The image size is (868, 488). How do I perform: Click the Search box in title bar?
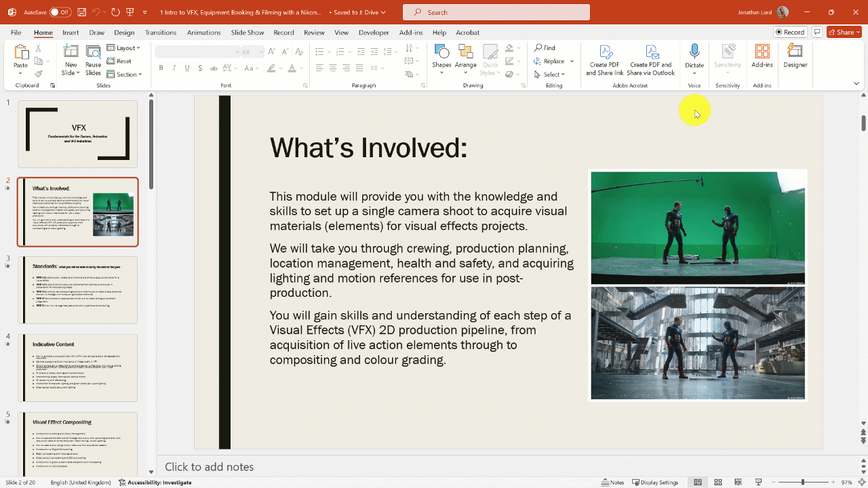click(x=496, y=12)
